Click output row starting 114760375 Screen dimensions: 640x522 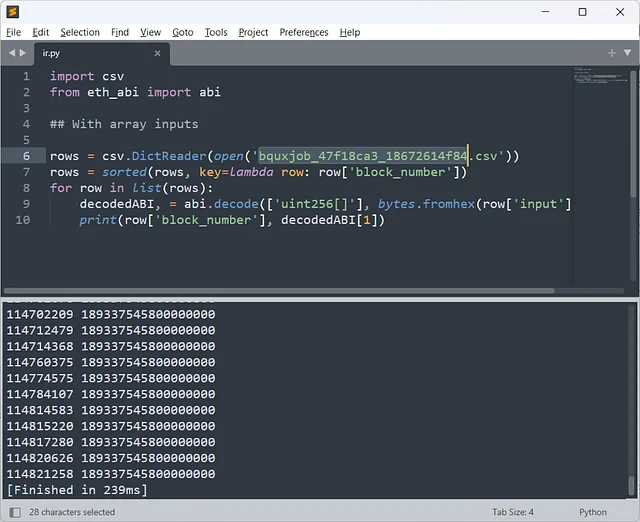click(x=111, y=362)
